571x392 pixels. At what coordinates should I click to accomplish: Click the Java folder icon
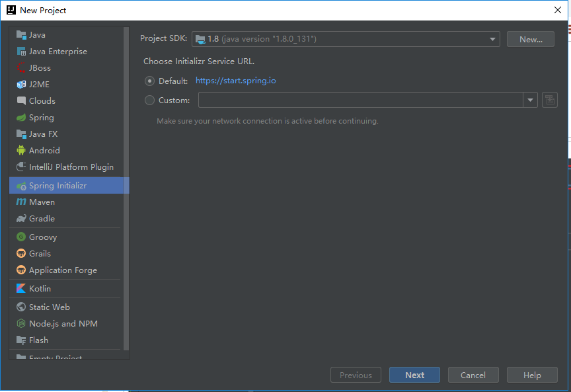tap(21, 35)
